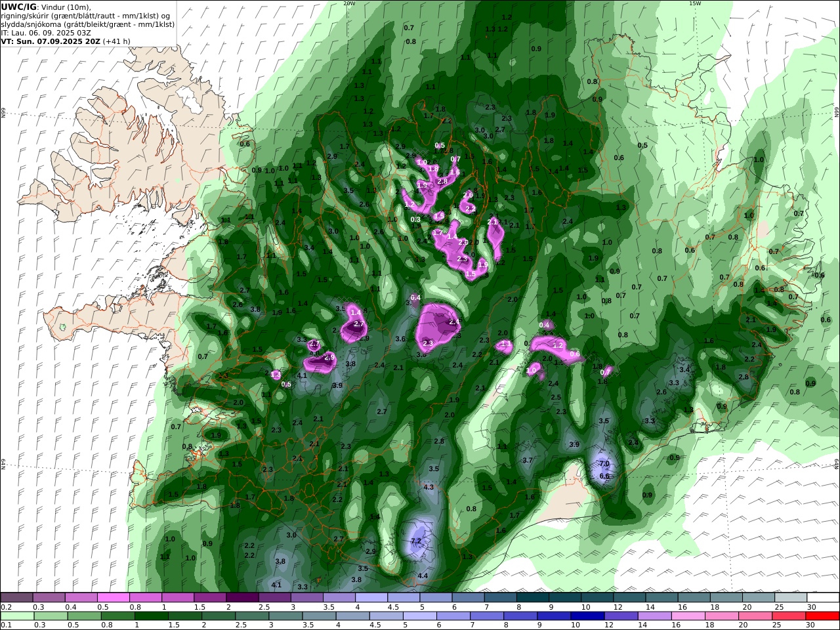Click the '0.1' label in the lower legend
Image resolution: width=840 pixels, height=630 pixels.
(5, 625)
